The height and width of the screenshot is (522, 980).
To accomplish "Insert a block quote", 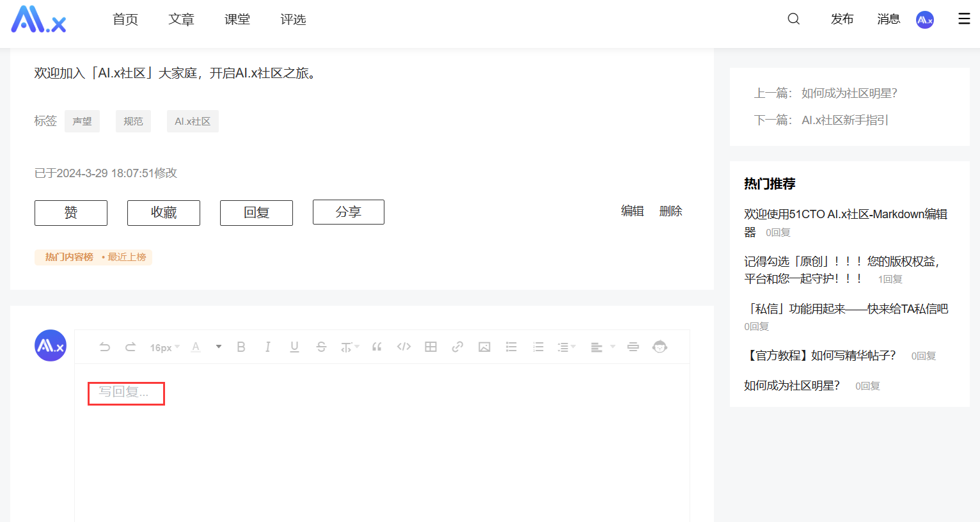I will click(x=377, y=347).
